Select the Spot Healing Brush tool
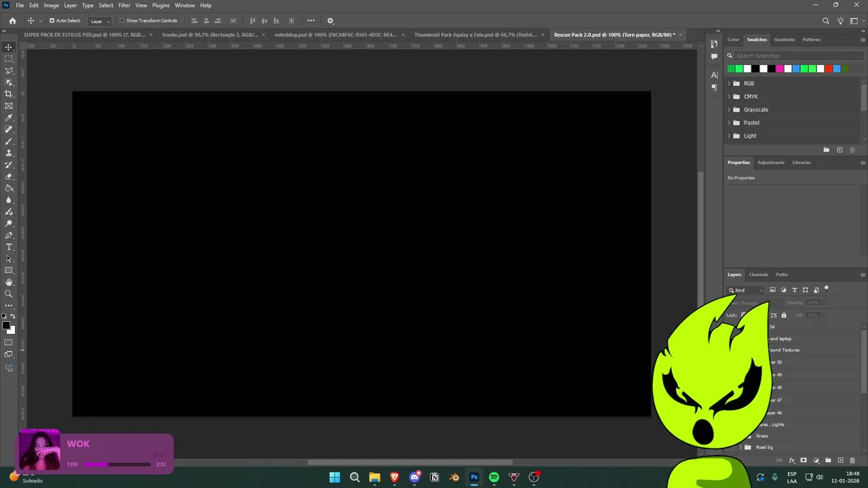Viewport: 868px width, 488px height. click(x=9, y=129)
